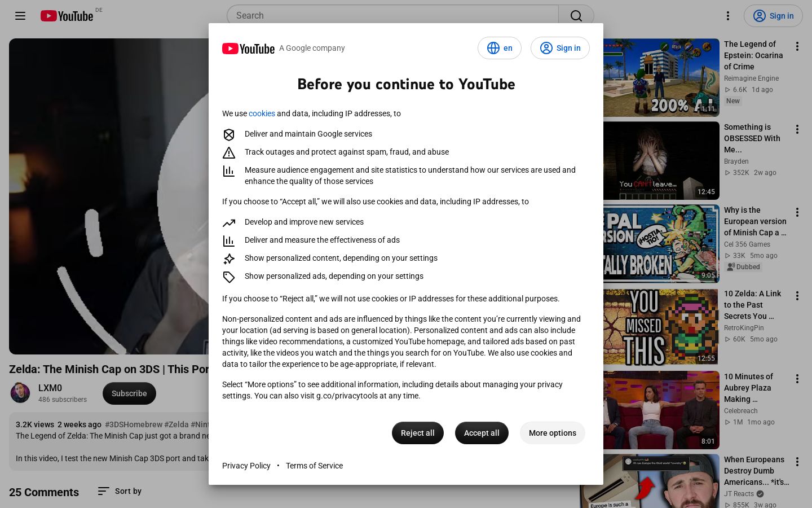Open menu for Aubrey Plaza video

click(797, 379)
